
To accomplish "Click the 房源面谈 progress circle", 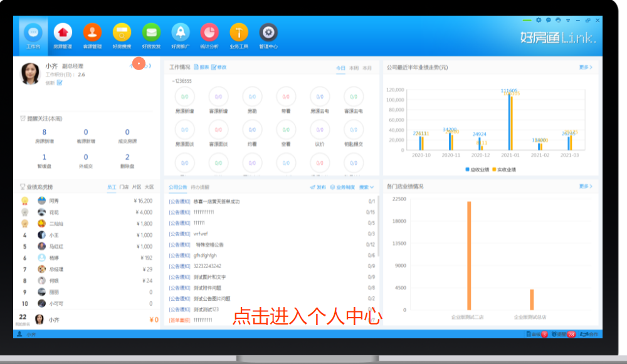I will point(185,130).
